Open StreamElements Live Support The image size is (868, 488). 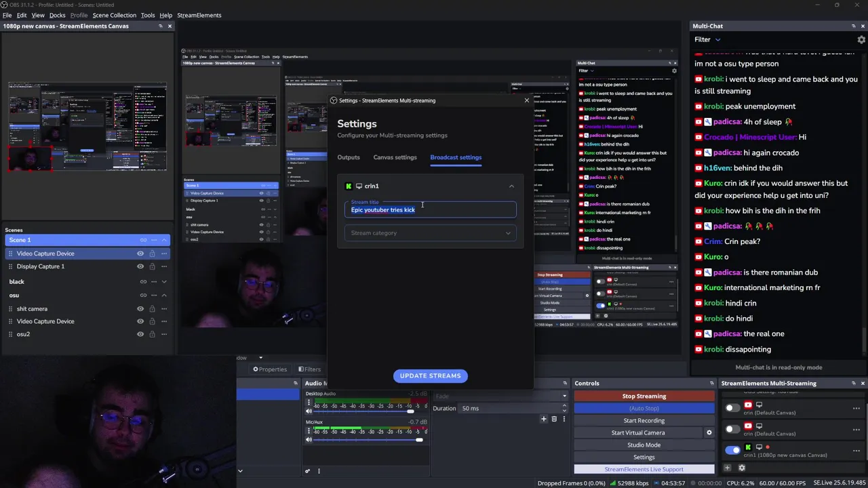point(644,469)
